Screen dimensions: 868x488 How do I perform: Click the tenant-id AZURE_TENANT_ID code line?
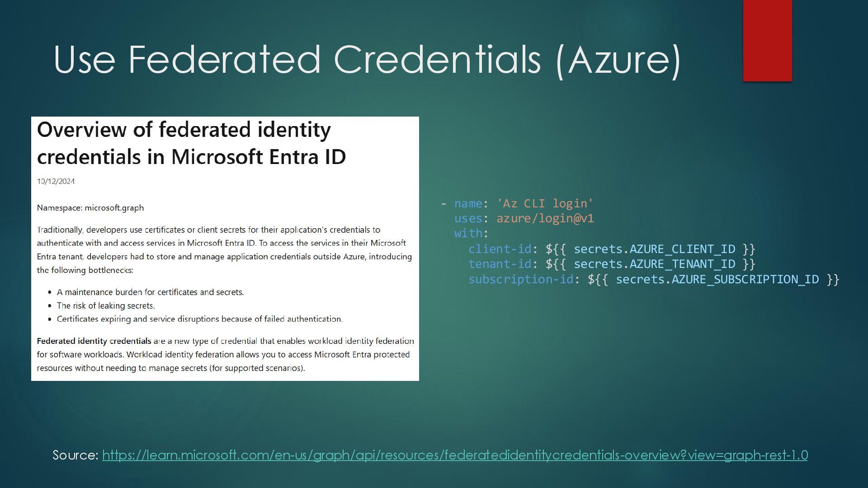[x=612, y=264]
